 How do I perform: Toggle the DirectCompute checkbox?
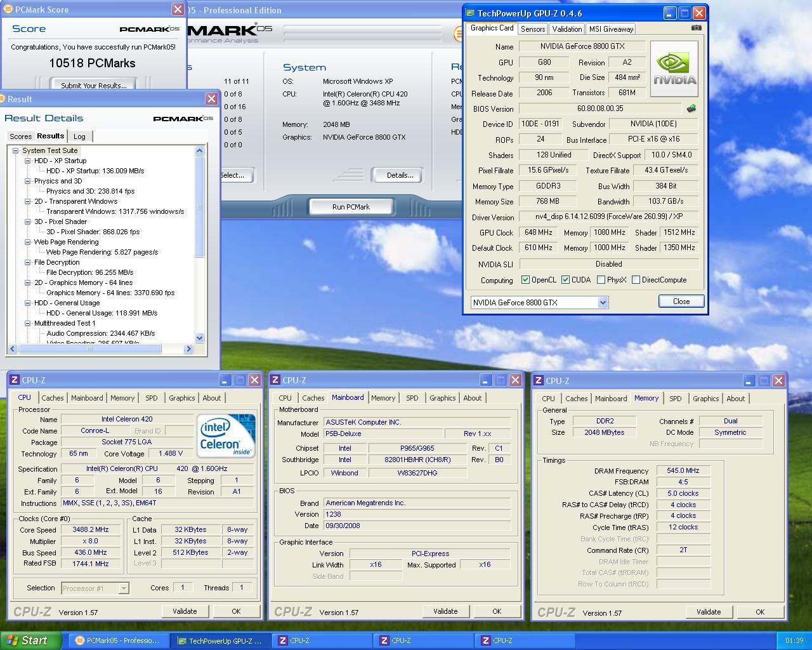636,280
